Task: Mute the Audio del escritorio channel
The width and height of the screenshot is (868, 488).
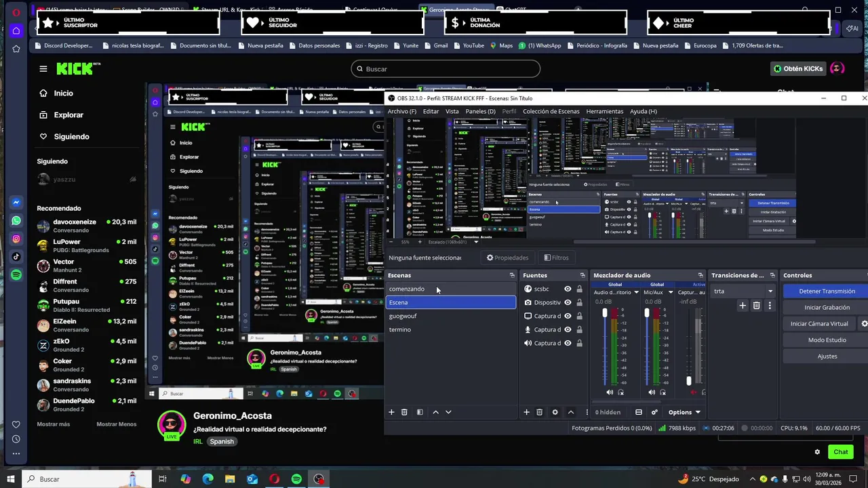Action: [610, 392]
